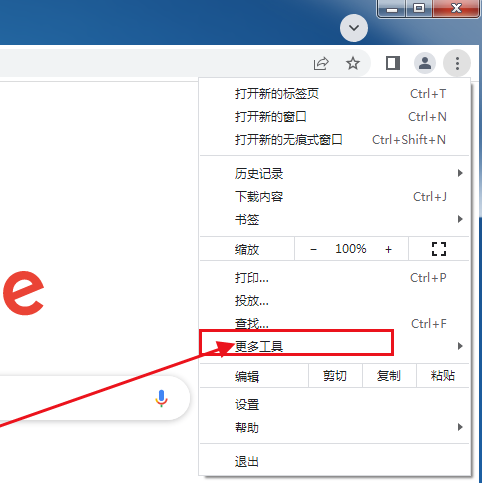Expand the 书签 submenu

tap(334, 219)
